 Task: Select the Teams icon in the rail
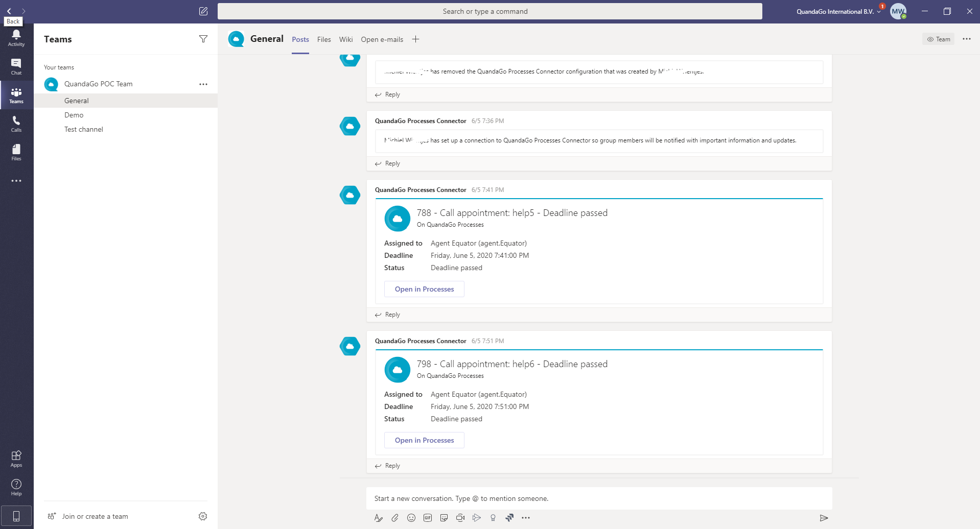pos(16,95)
